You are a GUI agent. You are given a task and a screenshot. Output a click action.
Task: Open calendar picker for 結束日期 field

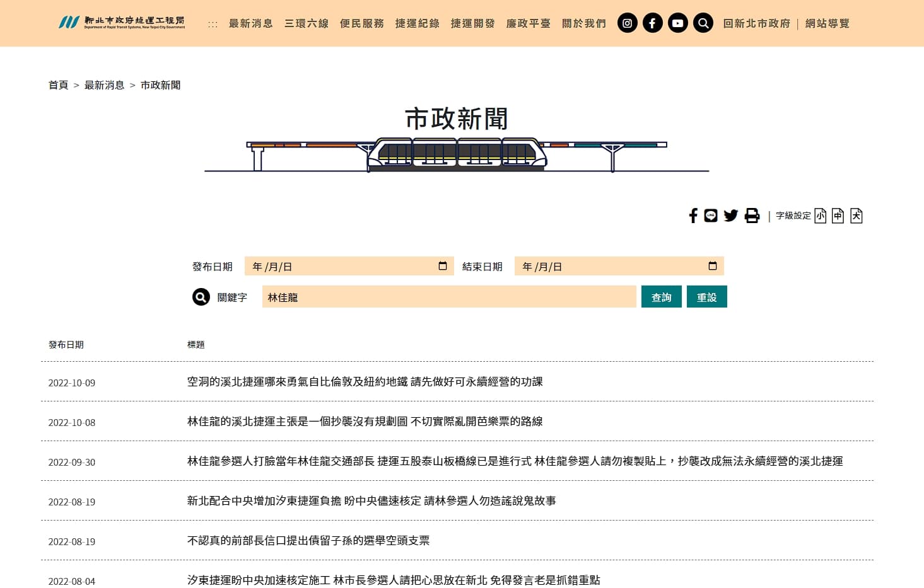point(713,266)
